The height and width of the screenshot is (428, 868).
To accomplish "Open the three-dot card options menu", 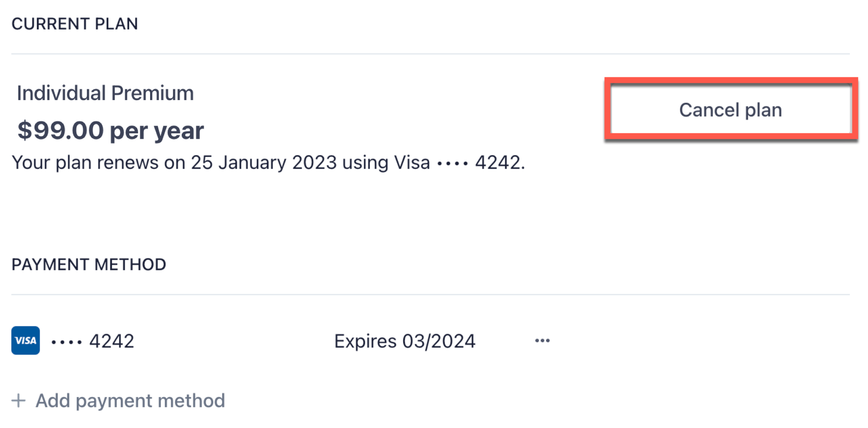I will click(x=542, y=341).
